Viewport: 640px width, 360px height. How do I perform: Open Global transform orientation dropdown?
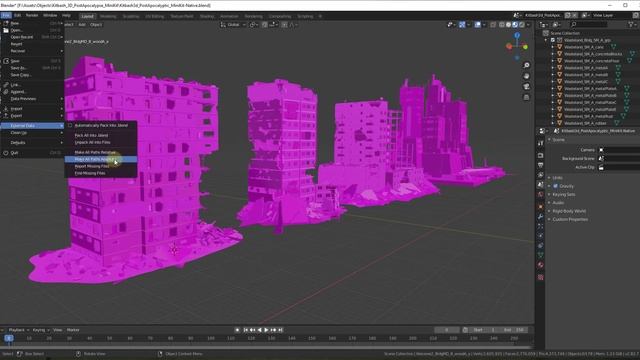point(233,25)
